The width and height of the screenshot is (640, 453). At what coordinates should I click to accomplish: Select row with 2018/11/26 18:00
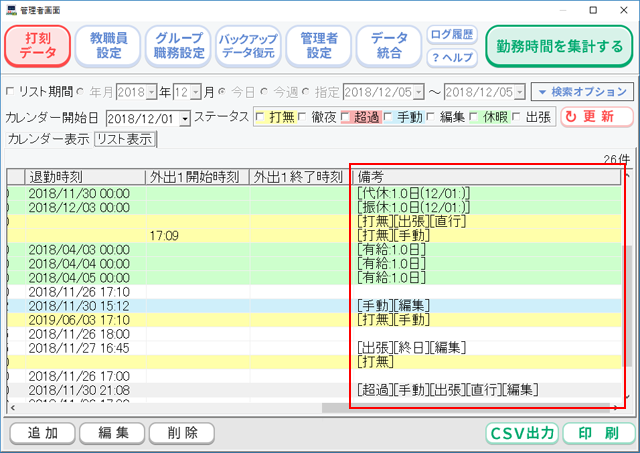coord(314,334)
